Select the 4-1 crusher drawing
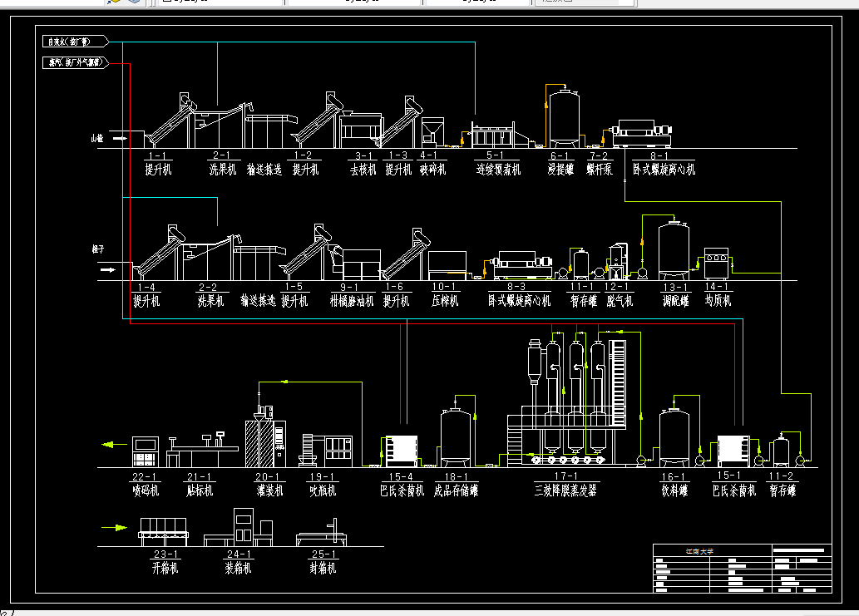The width and height of the screenshot is (859, 616). pos(432,133)
